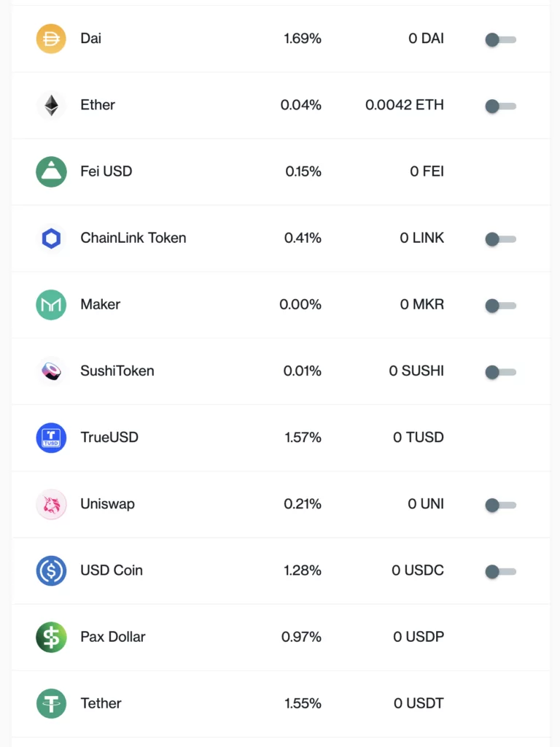The width and height of the screenshot is (560, 747).
Task: Toggle the SushiToken collateral switch
Action: pos(500,372)
